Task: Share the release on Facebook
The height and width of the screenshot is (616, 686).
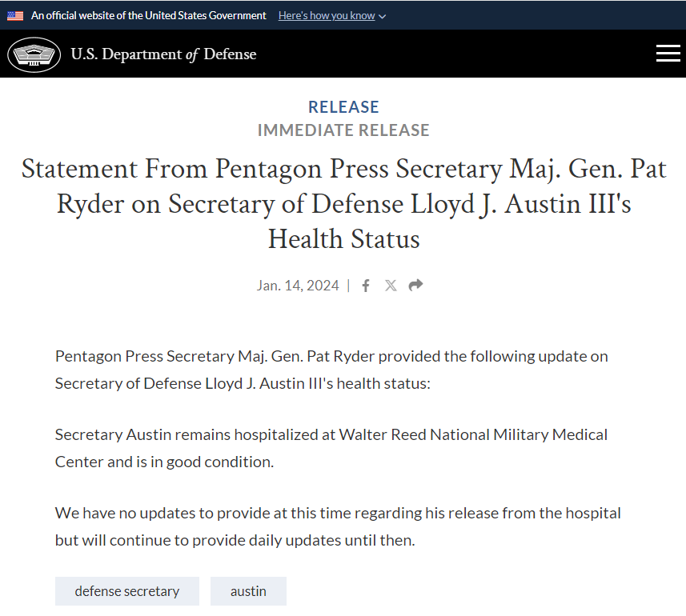Action: tap(366, 286)
